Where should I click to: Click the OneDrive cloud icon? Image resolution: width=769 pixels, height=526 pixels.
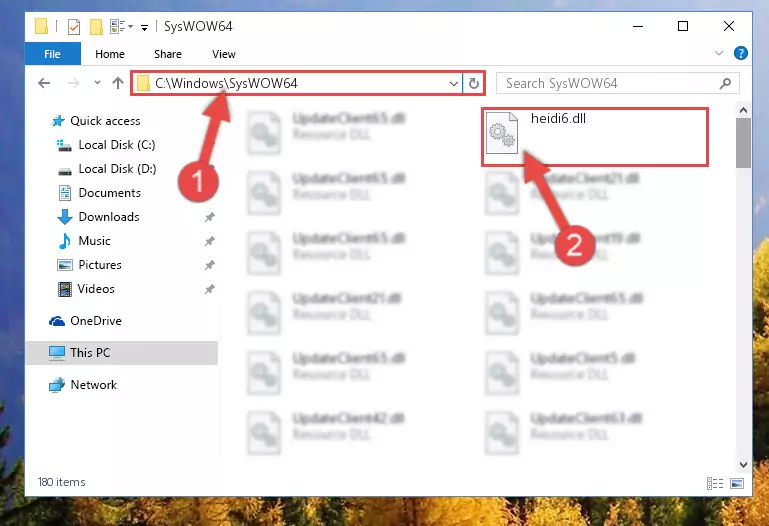coord(57,321)
